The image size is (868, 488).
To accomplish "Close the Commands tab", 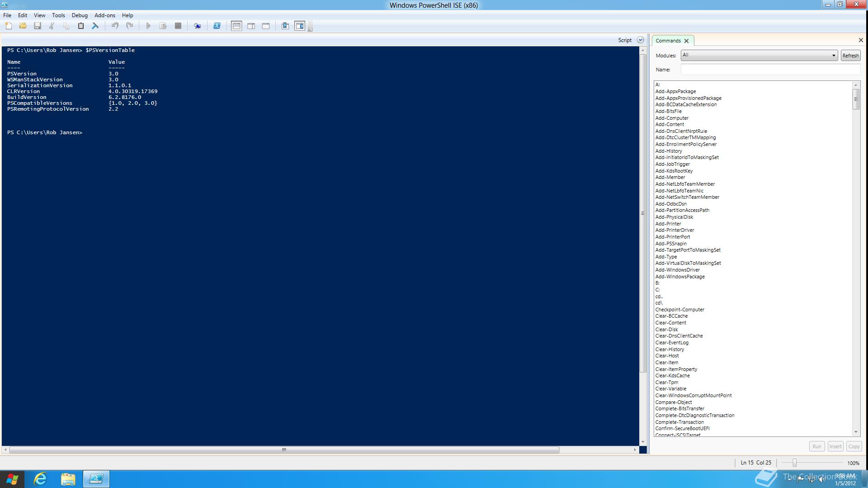I will tap(687, 41).
